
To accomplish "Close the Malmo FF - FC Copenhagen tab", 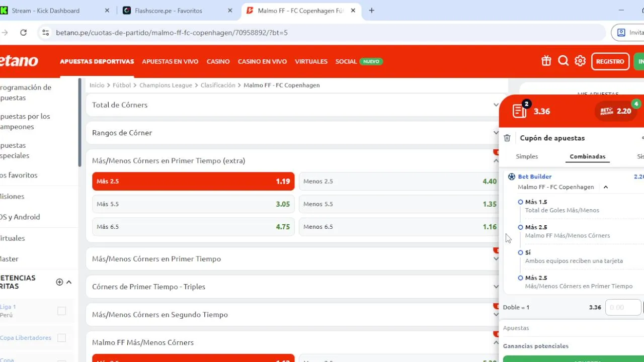I will 353,11.
